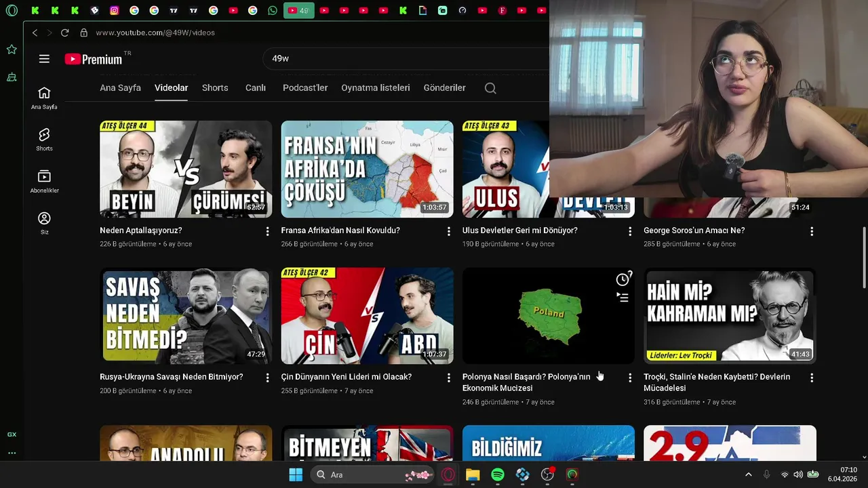The image size is (868, 488).
Task: Reload the page in Opera
Action: click(64, 33)
